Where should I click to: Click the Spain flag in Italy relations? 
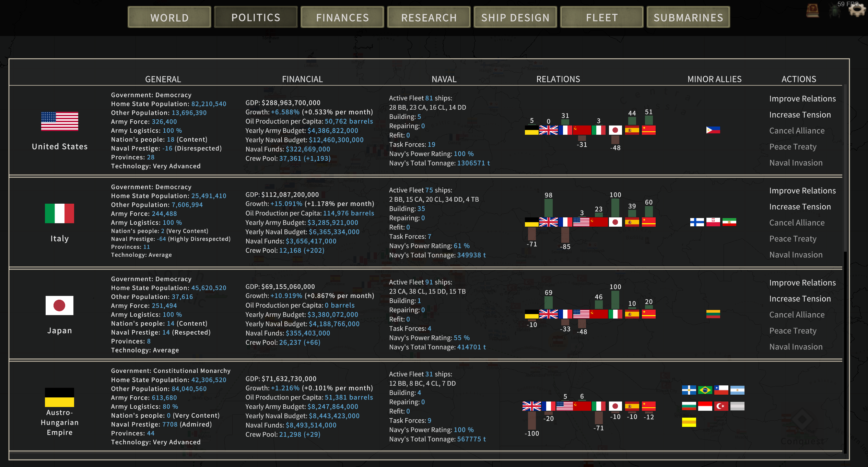coord(632,222)
